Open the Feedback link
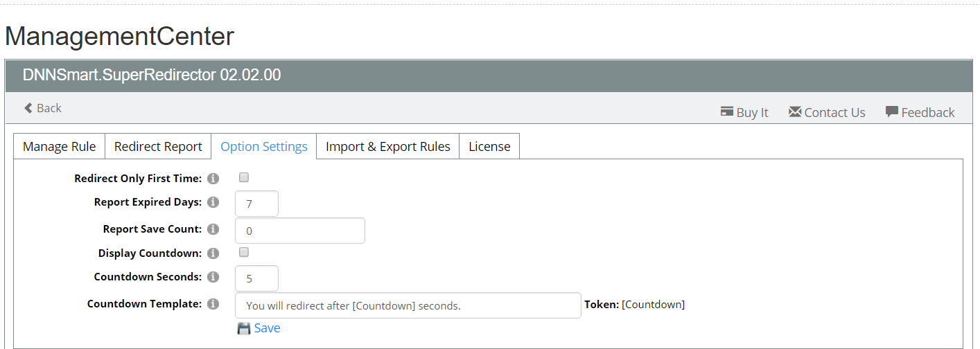The height and width of the screenshot is (349, 980). click(x=920, y=112)
